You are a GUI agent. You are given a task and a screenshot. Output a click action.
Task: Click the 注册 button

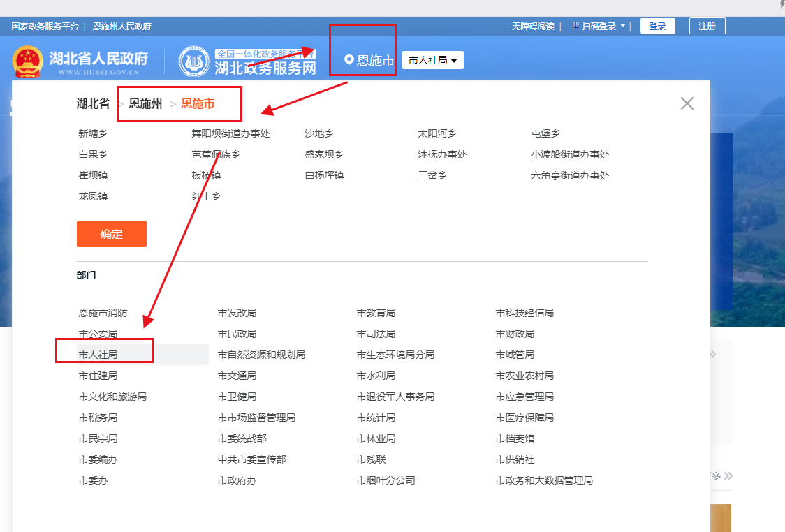click(707, 27)
